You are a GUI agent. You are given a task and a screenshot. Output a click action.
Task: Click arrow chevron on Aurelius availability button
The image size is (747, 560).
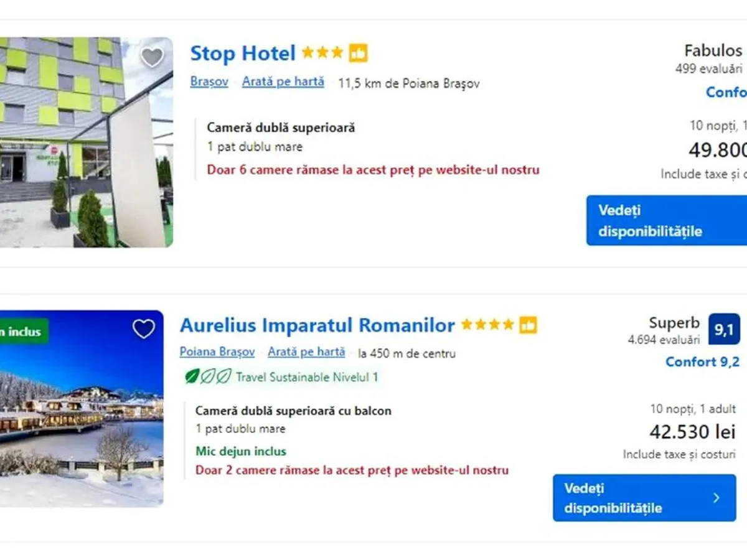(716, 498)
